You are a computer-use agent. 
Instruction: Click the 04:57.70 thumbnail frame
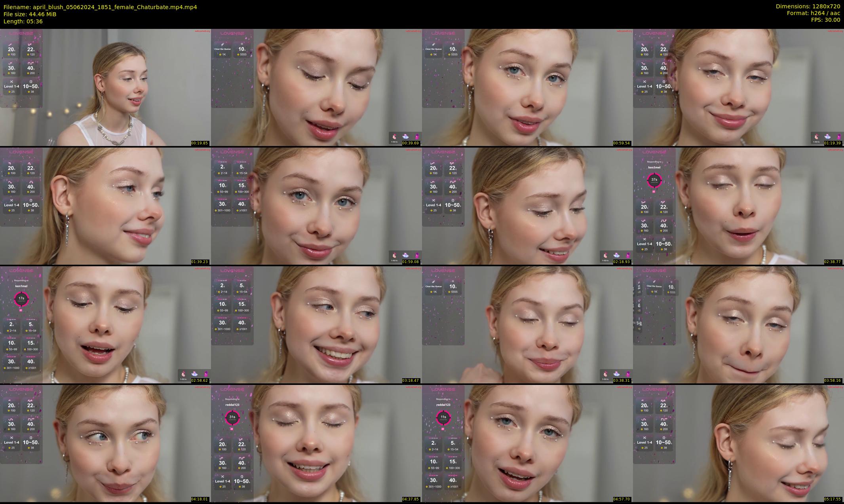click(x=527, y=443)
